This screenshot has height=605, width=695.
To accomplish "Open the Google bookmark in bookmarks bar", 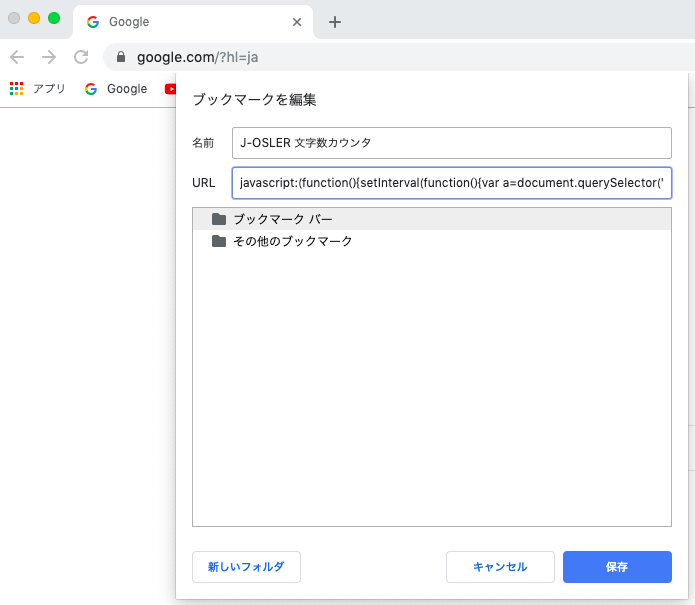I will tap(116, 89).
